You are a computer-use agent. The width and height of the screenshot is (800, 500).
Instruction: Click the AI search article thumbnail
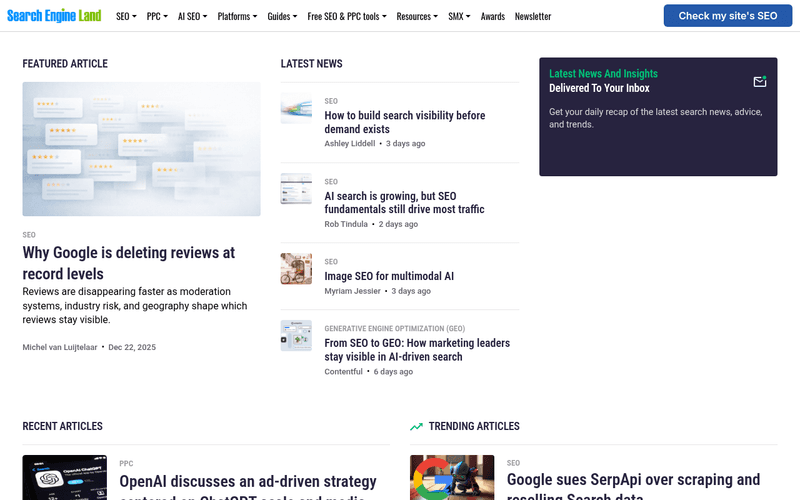[296, 188]
